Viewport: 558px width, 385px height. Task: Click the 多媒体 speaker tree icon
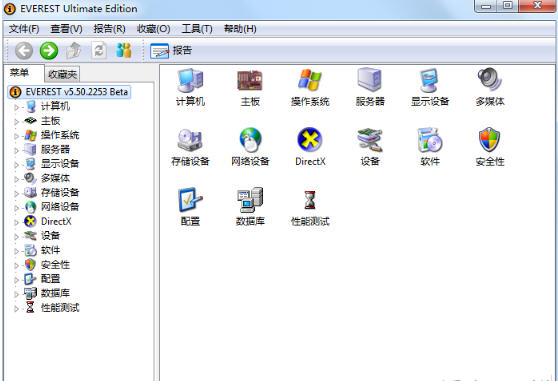30,178
